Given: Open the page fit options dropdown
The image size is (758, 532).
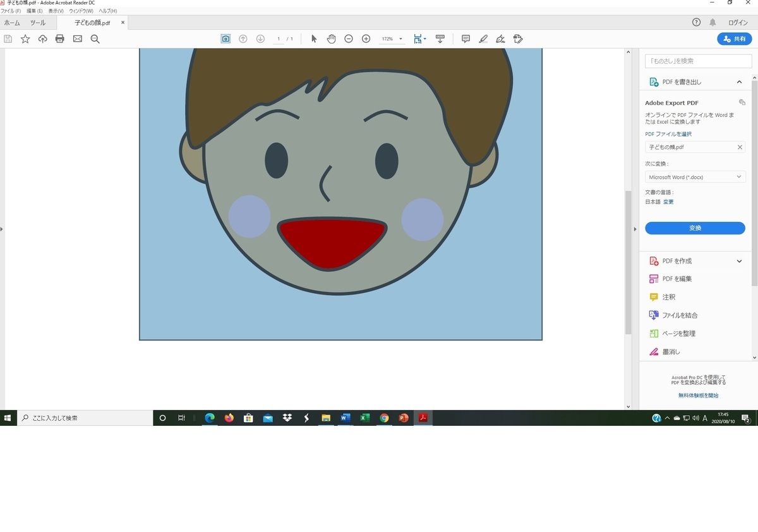Looking at the screenshot, I should pos(419,39).
